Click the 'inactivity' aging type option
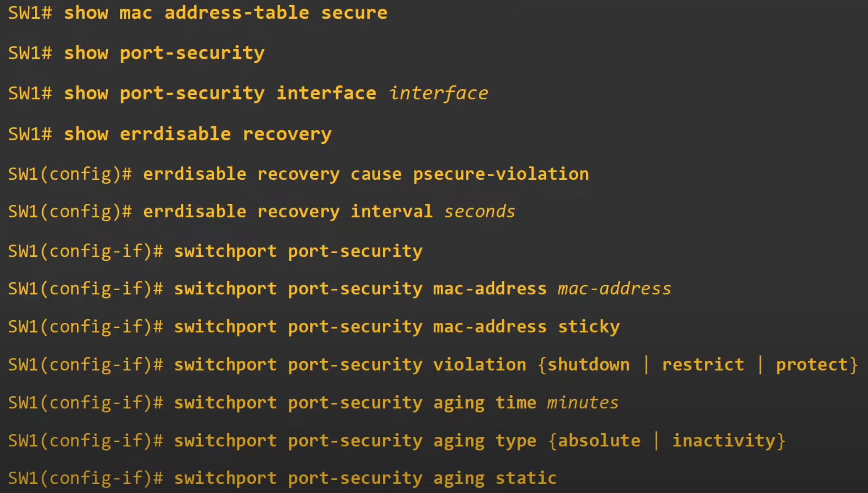This screenshot has height=493, width=868. click(x=724, y=441)
